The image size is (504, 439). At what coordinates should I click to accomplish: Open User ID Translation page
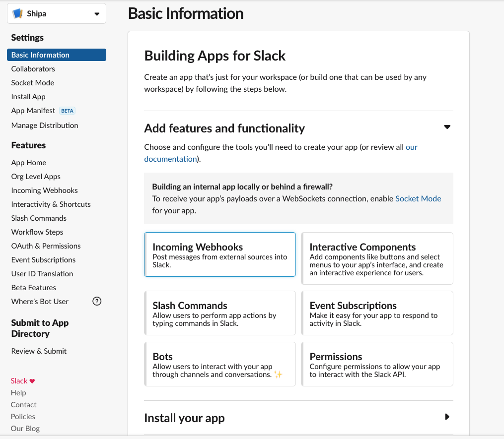(42, 274)
